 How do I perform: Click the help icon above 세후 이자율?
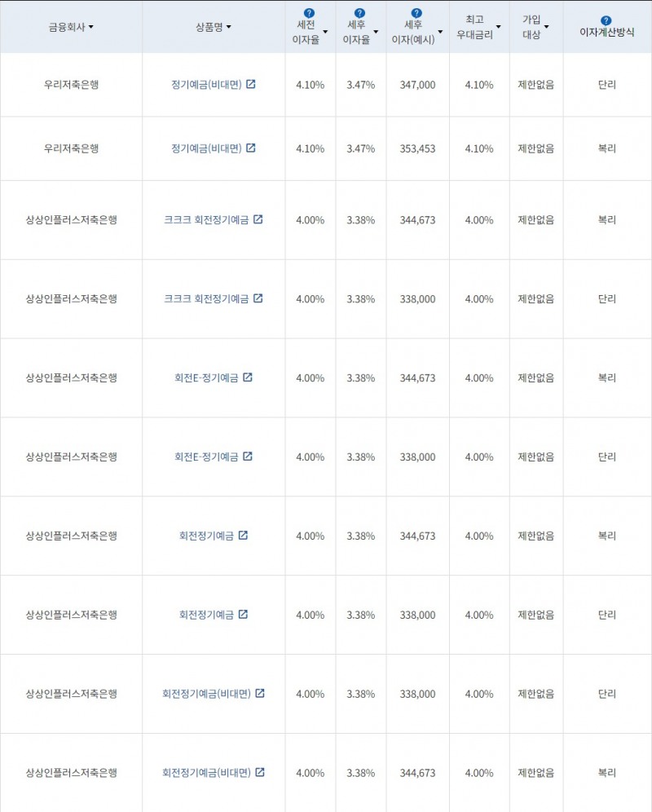pyautogui.click(x=360, y=13)
